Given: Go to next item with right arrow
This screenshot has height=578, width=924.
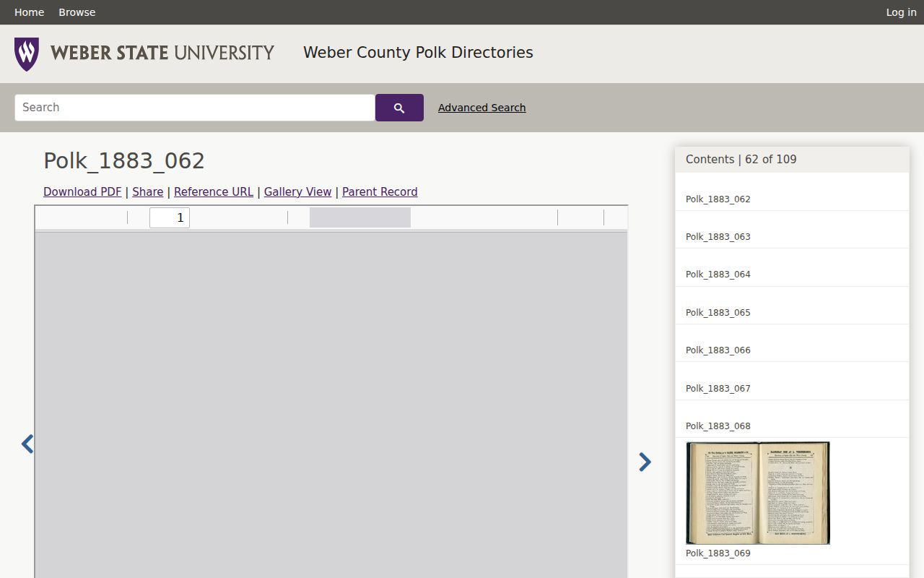Looking at the screenshot, I should coord(645,462).
